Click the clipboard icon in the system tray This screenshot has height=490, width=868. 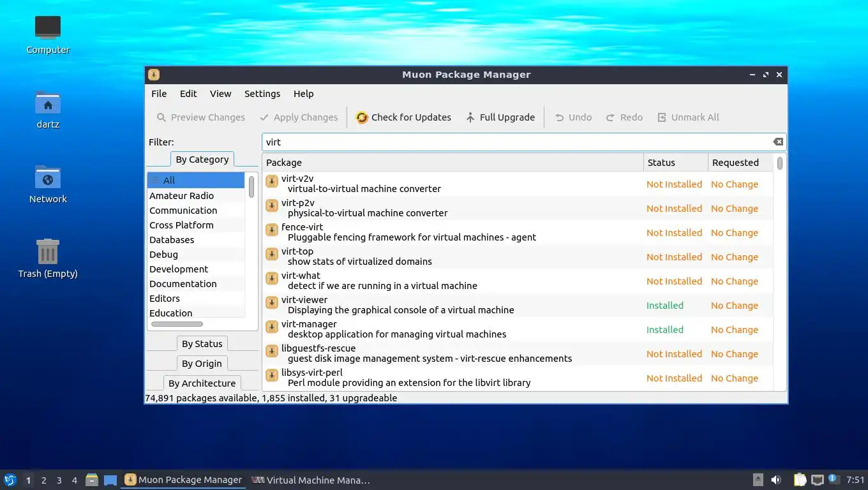pos(800,480)
